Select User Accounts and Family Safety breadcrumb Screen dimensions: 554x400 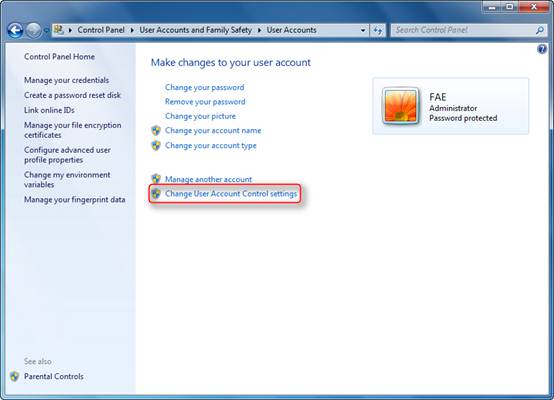click(x=195, y=30)
